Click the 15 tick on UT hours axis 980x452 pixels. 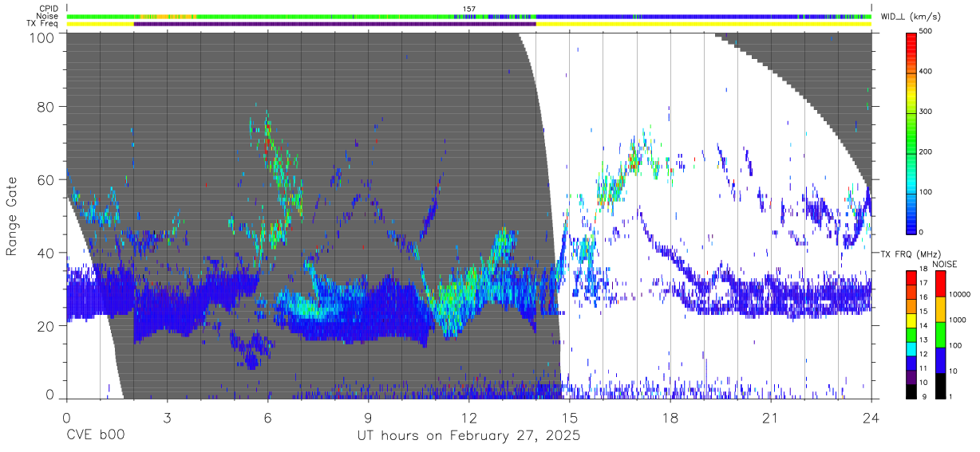[569, 417]
